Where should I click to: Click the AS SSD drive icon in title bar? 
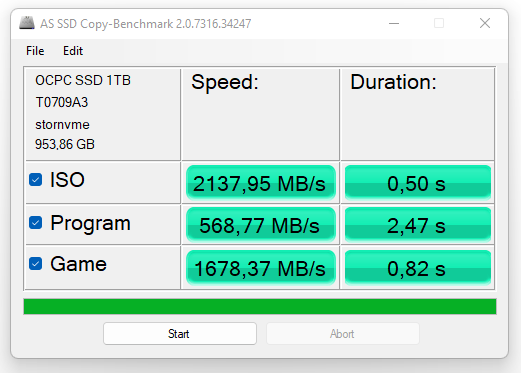point(27,23)
